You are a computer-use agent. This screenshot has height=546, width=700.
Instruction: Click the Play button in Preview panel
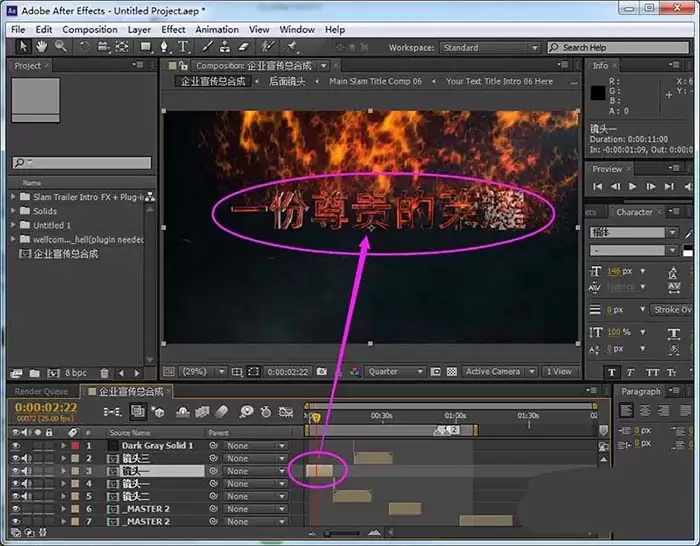[633, 187]
